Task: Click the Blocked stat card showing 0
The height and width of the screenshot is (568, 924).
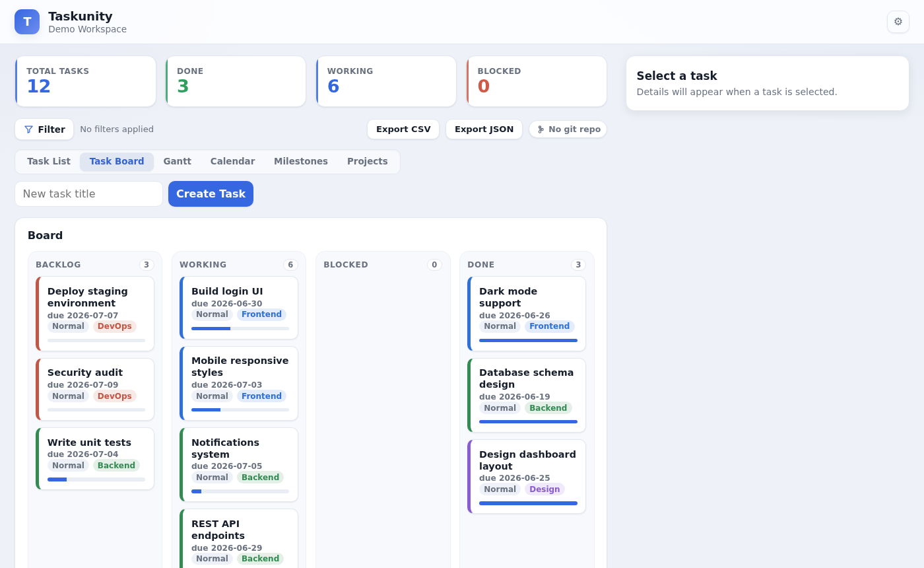Action: click(537, 81)
